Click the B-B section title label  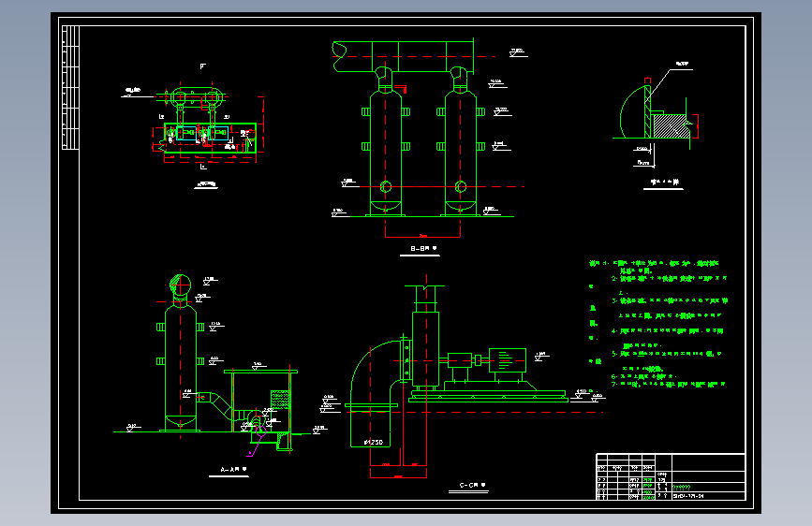click(x=423, y=249)
